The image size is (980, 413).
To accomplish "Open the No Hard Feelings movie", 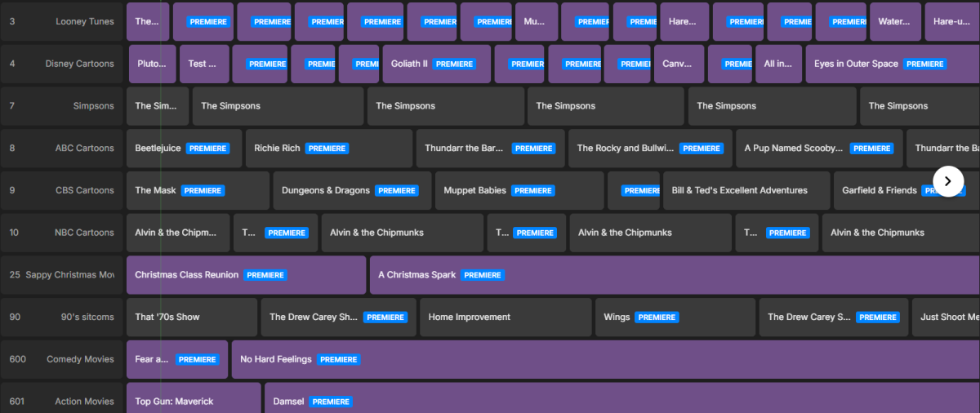I will (605, 359).
